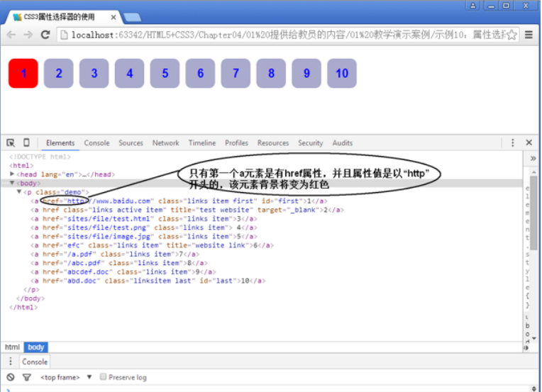Click the body breadcrumb

35,347
